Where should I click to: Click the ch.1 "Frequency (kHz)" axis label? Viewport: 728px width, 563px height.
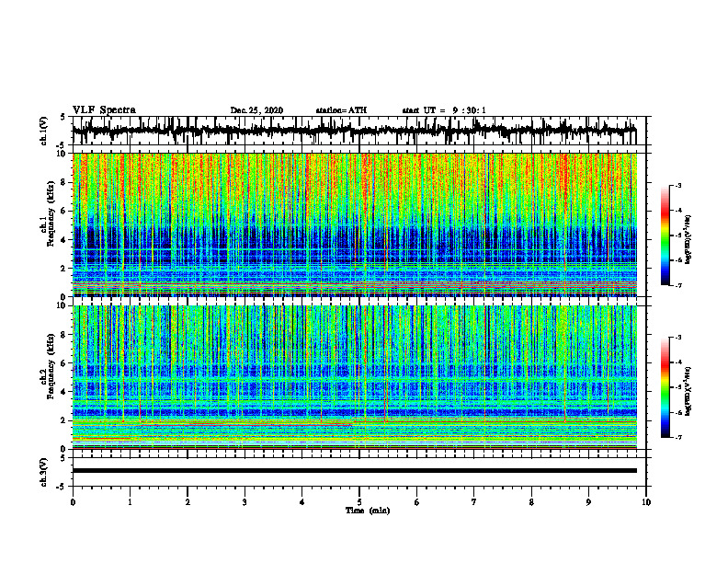click(51, 213)
